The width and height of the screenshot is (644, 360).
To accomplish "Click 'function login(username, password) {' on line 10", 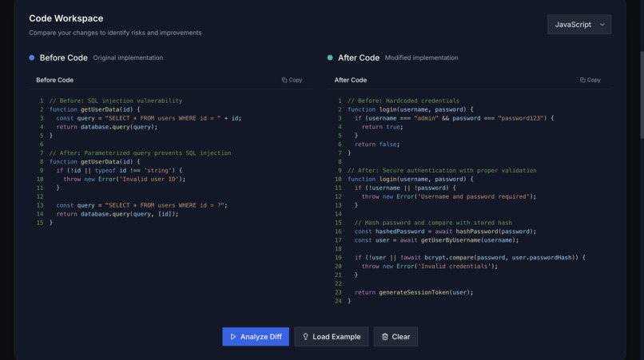I will pyautogui.click(x=411, y=180).
